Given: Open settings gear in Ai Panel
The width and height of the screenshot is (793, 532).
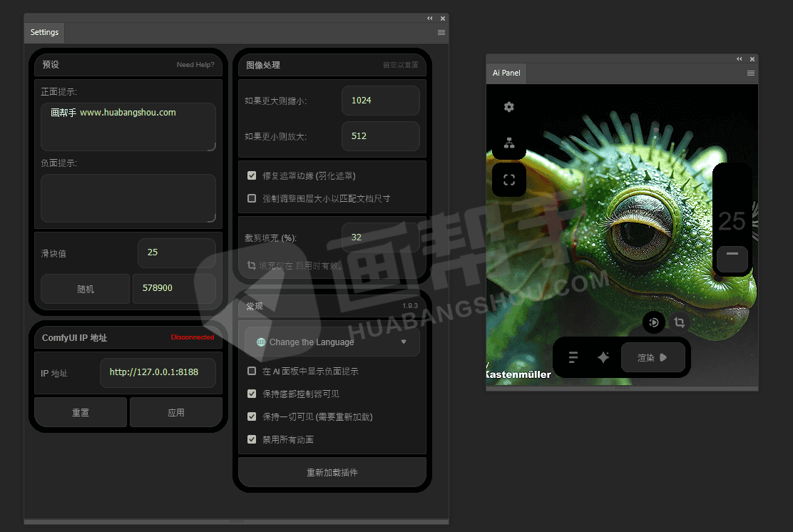Looking at the screenshot, I should point(508,107).
